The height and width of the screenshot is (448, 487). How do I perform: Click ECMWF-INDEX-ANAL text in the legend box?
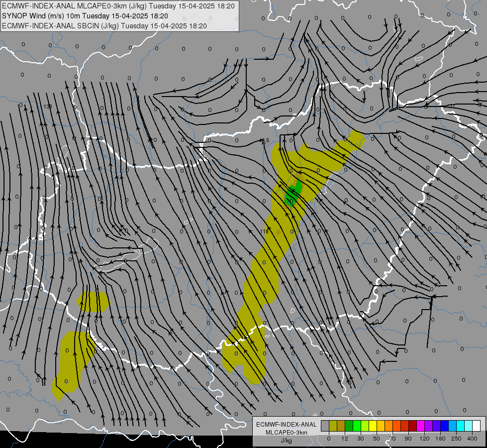point(287,425)
